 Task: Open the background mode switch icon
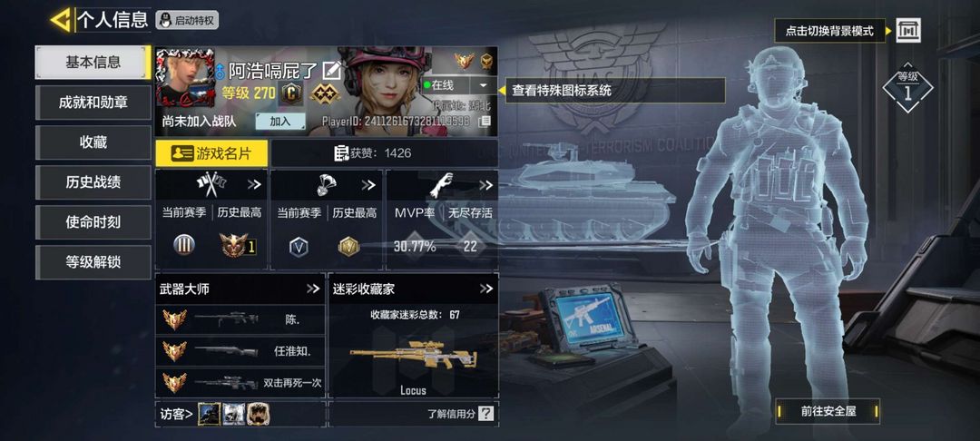[x=907, y=30]
